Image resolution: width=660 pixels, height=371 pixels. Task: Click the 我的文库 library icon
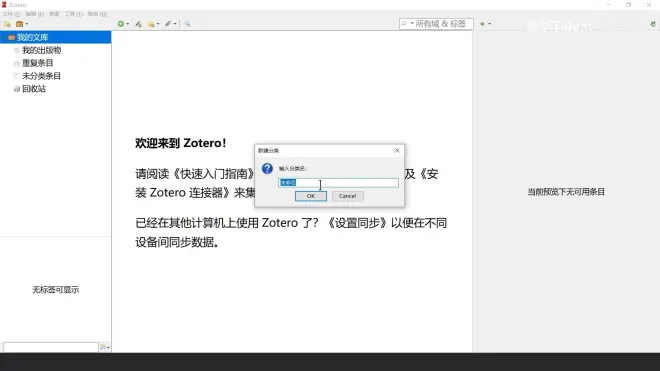11,37
